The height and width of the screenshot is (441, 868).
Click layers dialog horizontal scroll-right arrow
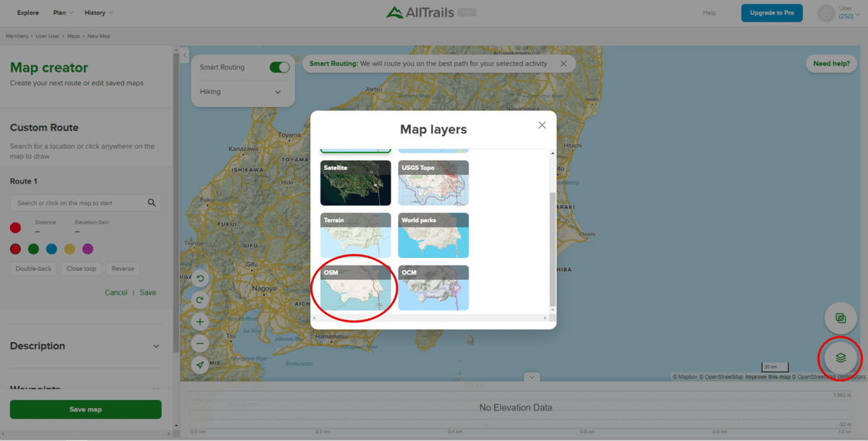[x=545, y=317]
